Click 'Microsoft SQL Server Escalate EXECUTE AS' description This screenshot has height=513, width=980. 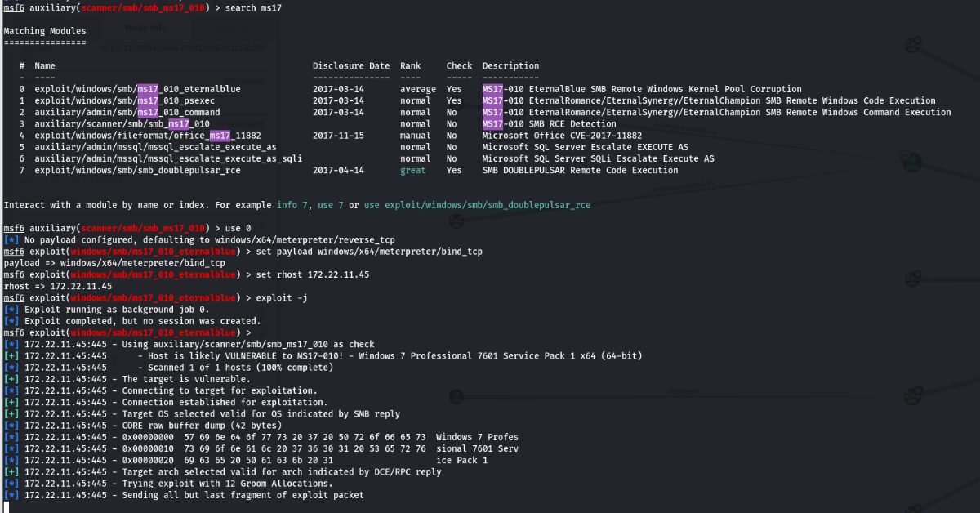tap(586, 147)
